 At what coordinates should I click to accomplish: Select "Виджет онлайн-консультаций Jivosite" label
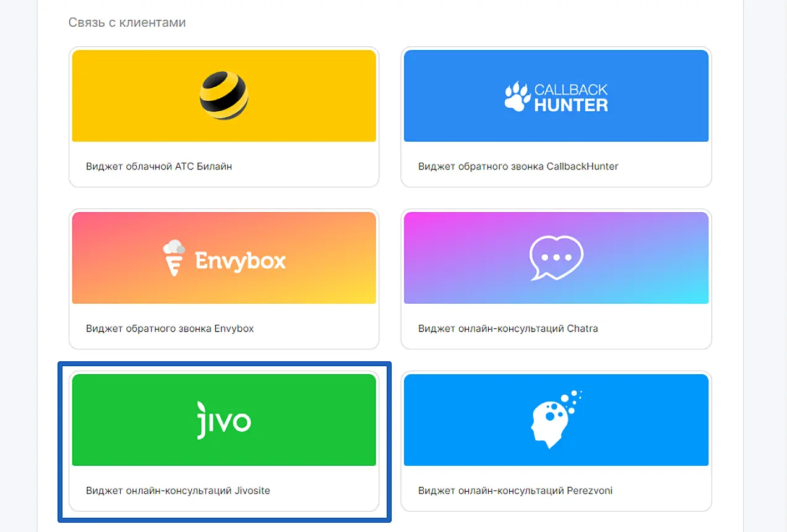(178, 491)
